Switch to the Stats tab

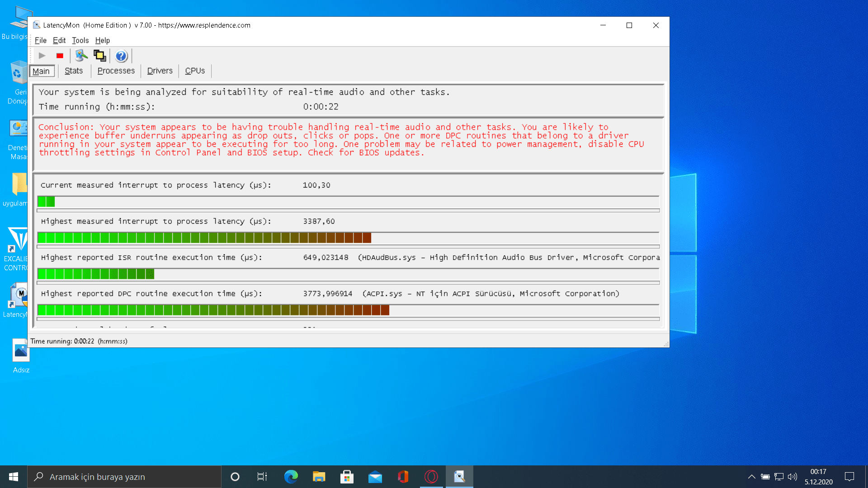pos(74,71)
